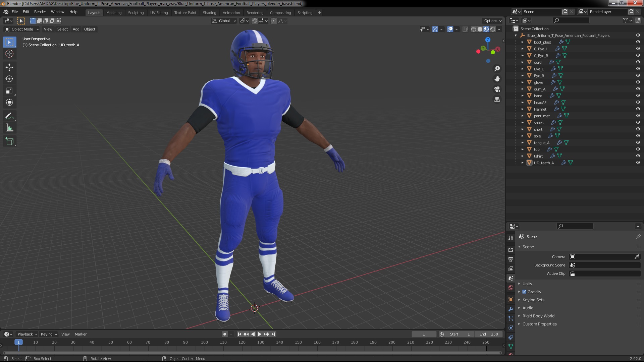Click the auto-keying record button
Screen dimensions: 644x362
click(x=224, y=334)
